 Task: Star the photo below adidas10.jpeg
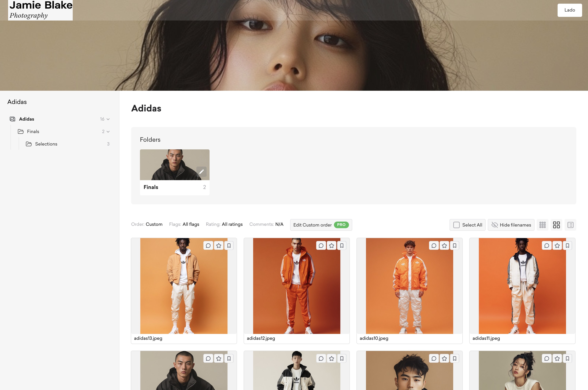(x=444, y=359)
